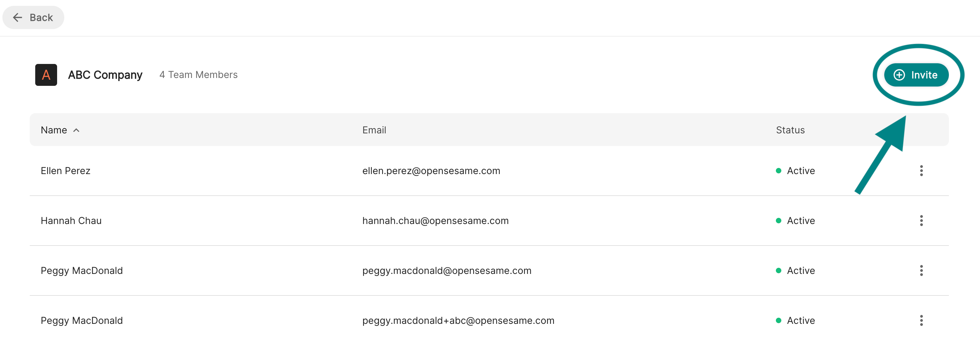980x356 pixels.
Task: Click the Status column header
Action: click(790, 130)
